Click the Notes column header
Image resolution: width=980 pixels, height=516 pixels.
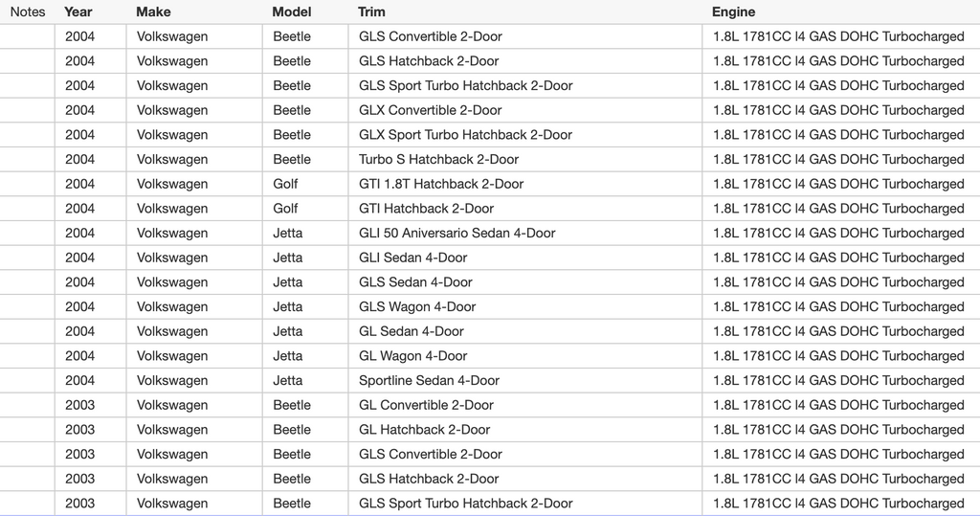pyautogui.click(x=28, y=12)
